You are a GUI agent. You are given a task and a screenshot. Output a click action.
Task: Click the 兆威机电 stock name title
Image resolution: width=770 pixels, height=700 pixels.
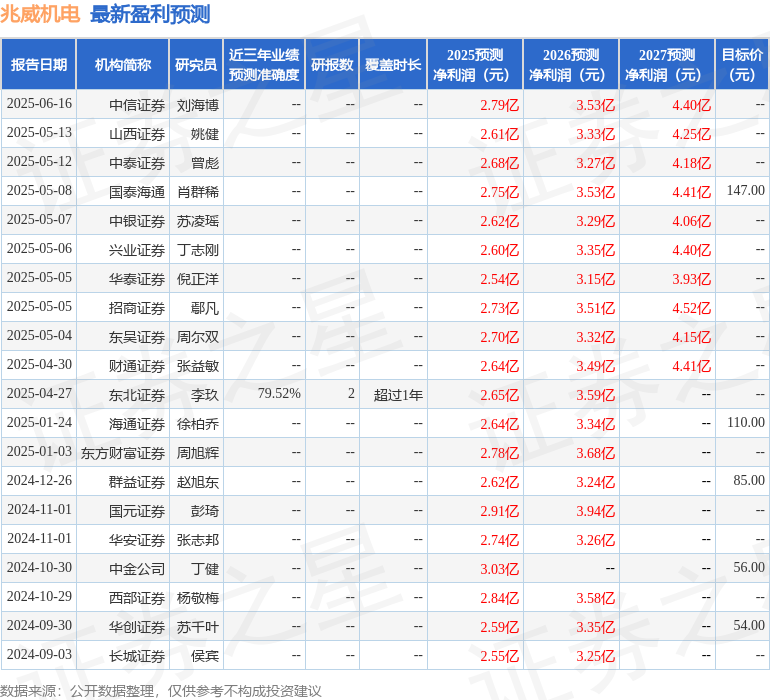pyautogui.click(x=41, y=14)
